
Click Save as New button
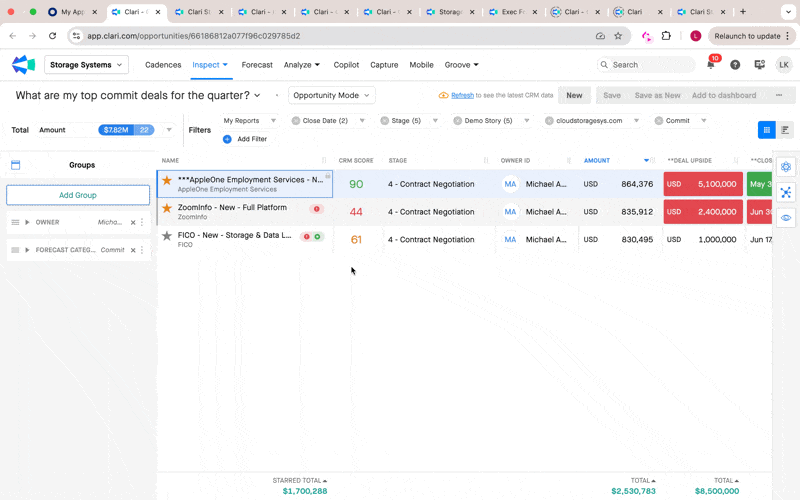(657, 95)
